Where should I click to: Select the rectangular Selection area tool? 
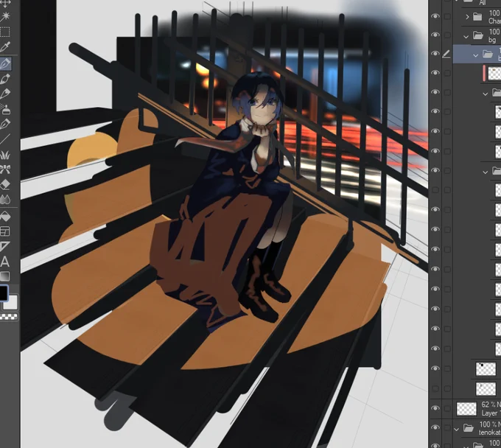pos(5,32)
